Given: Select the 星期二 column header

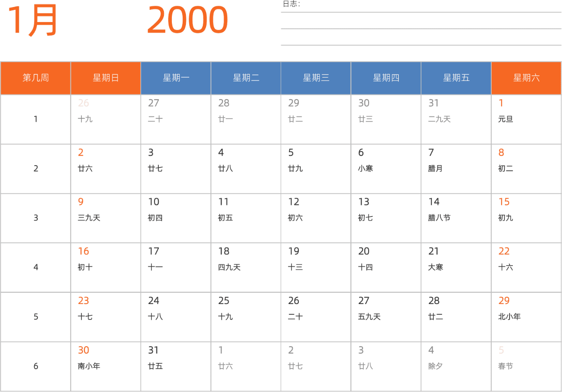Looking at the screenshot, I should point(246,78).
